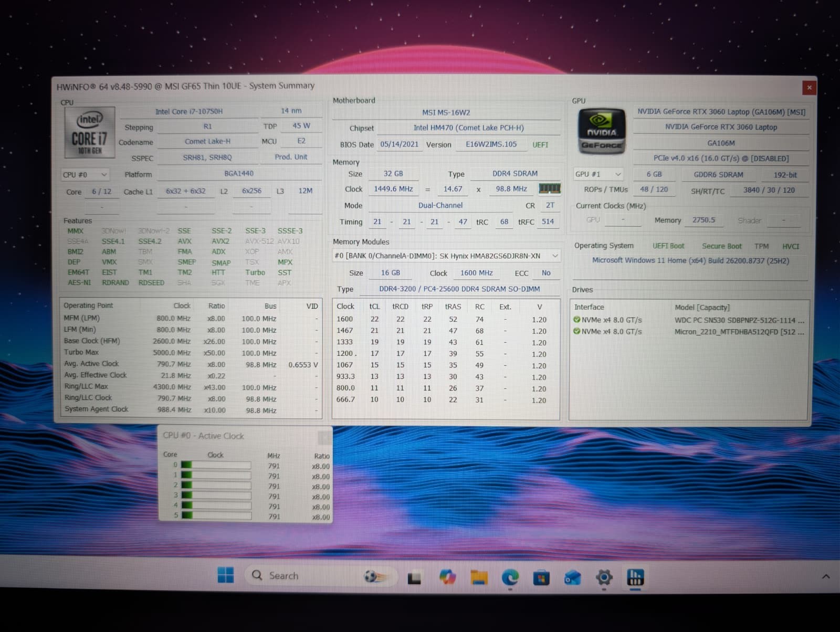This screenshot has height=632, width=840.
Task: Select the Micron_2210 drive row
Action: pyautogui.click(x=689, y=332)
